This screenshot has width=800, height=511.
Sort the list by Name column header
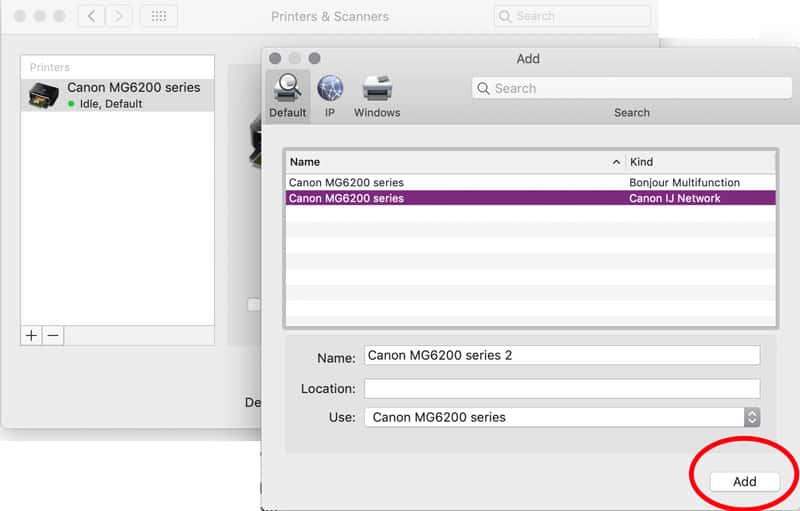pyautogui.click(x=450, y=162)
